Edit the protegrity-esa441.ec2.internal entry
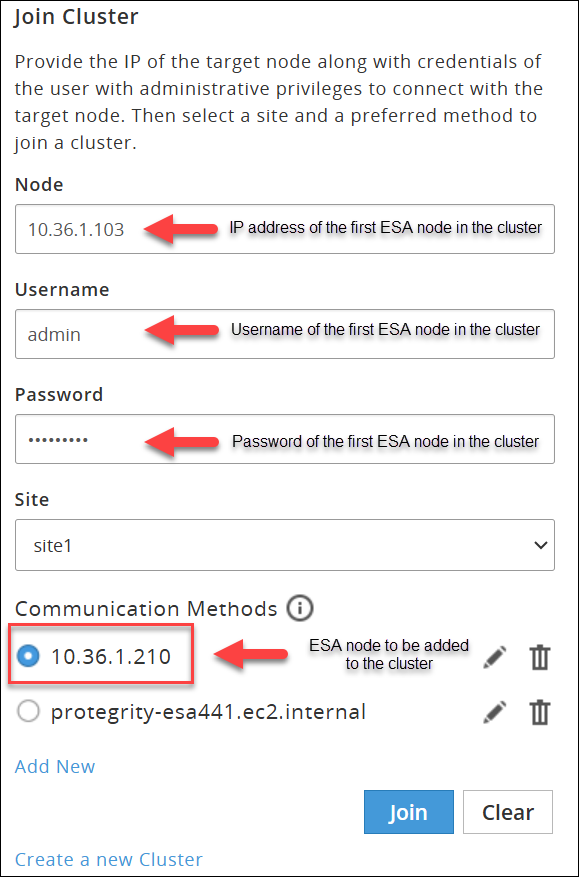The width and height of the screenshot is (579, 877). [x=495, y=712]
